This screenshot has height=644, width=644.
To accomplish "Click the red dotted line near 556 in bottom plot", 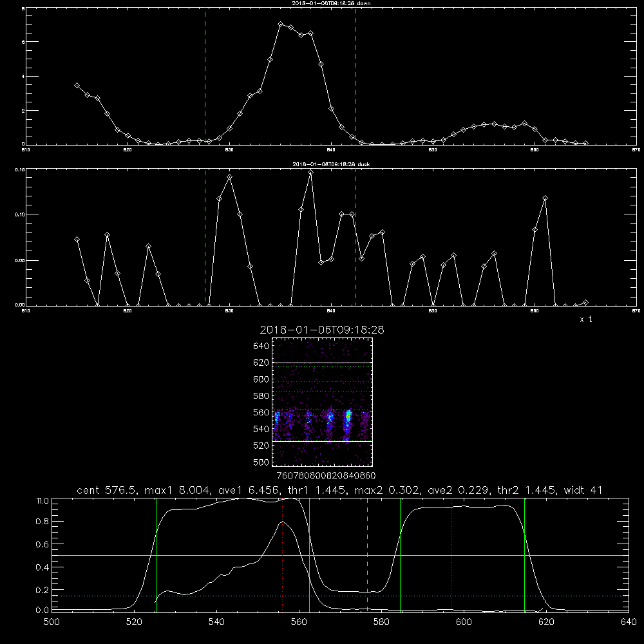I will (x=283, y=555).
